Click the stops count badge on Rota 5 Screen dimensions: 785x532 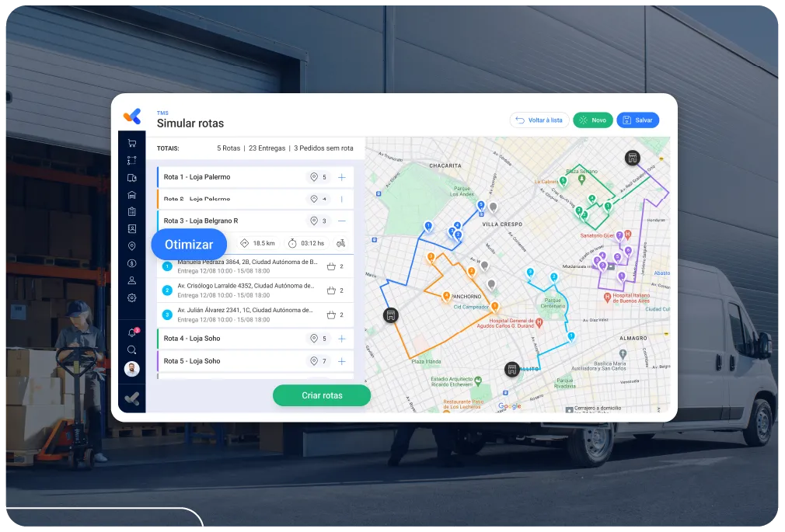[319, 361]
